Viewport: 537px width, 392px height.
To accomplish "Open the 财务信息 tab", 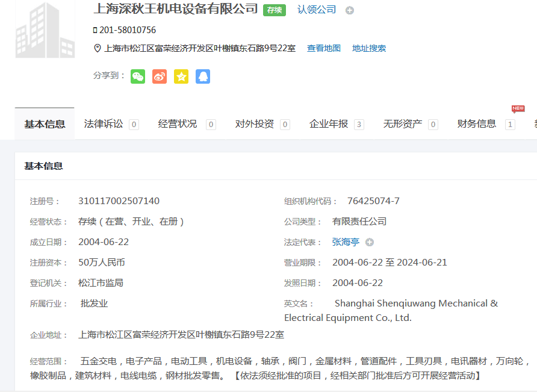I will (x=477, y=124).
